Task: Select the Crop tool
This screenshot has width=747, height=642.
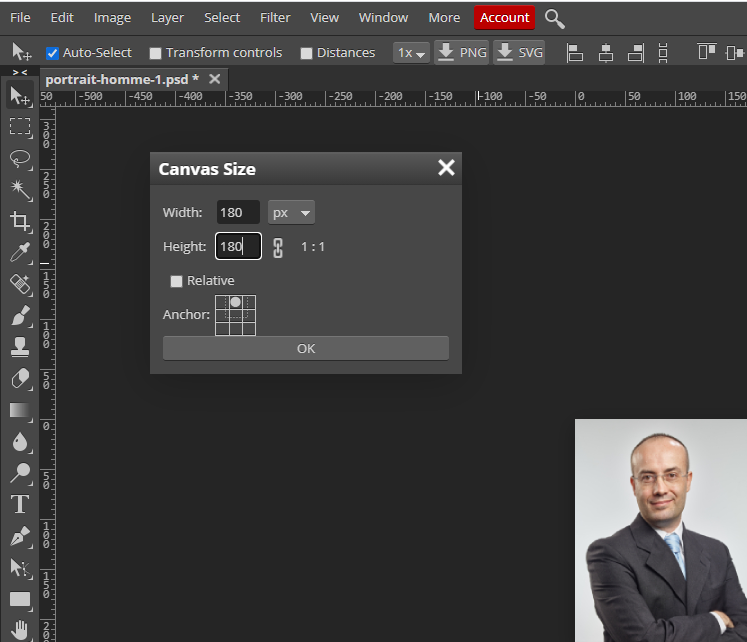Action: point(20,221)
